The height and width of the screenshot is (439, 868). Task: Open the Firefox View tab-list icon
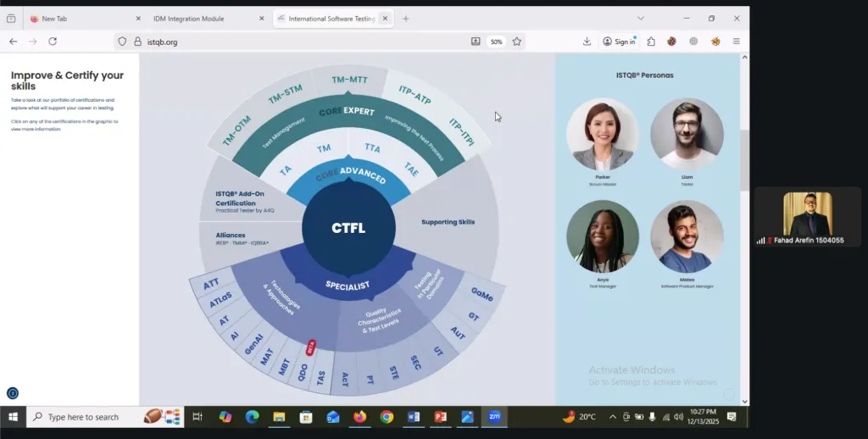(11, 19)
